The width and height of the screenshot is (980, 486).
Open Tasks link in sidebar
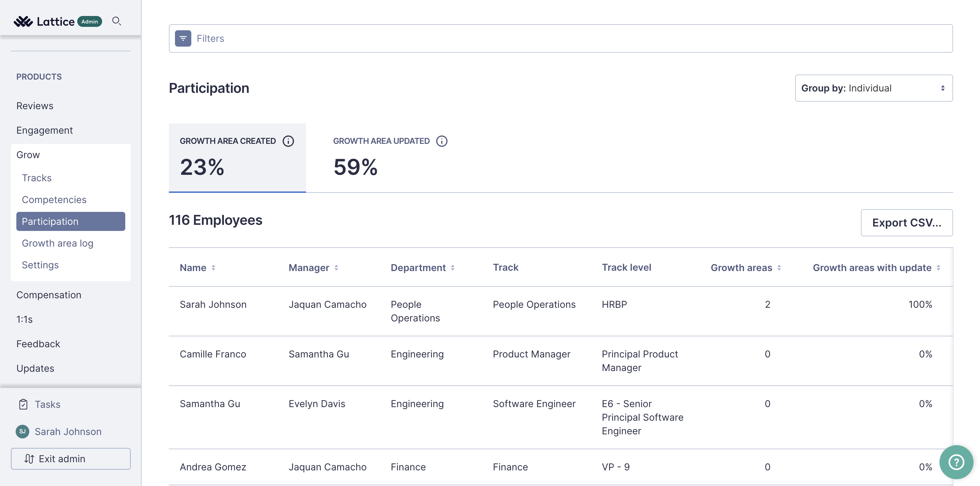48,404
